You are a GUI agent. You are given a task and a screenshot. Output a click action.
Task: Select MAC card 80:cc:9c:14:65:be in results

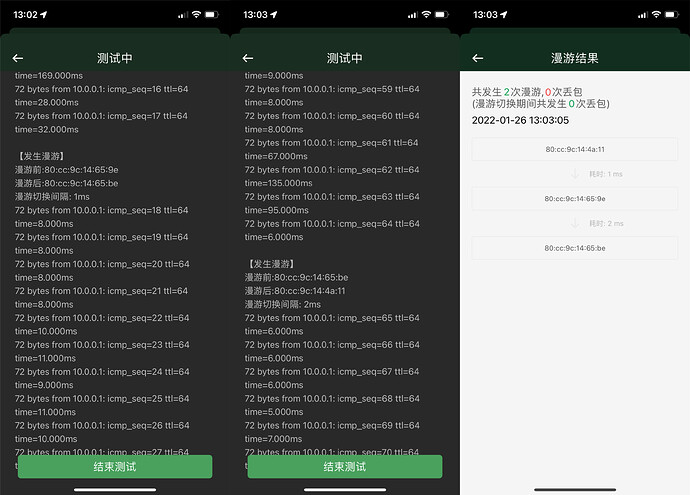[575, 248]
